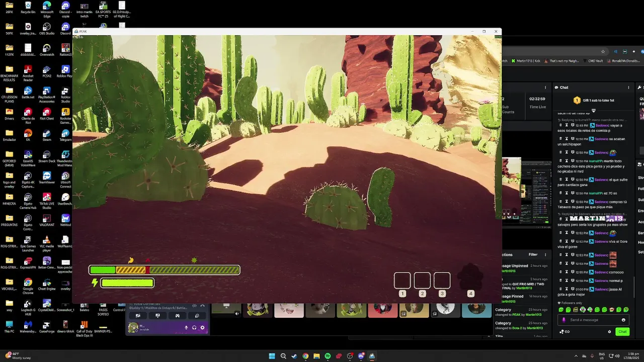The image size is (644, 362).
Task: Switch to Ronald McDonalds browser tab
Action: coord(623,61)
